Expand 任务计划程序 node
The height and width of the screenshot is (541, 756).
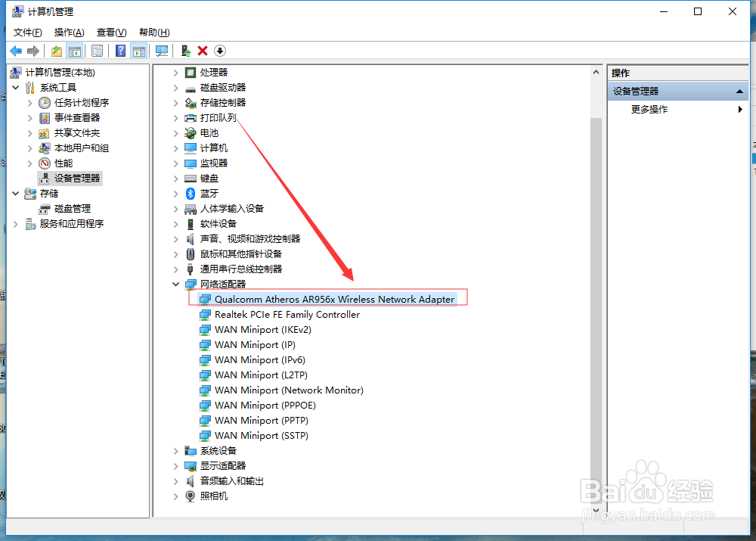30,103
